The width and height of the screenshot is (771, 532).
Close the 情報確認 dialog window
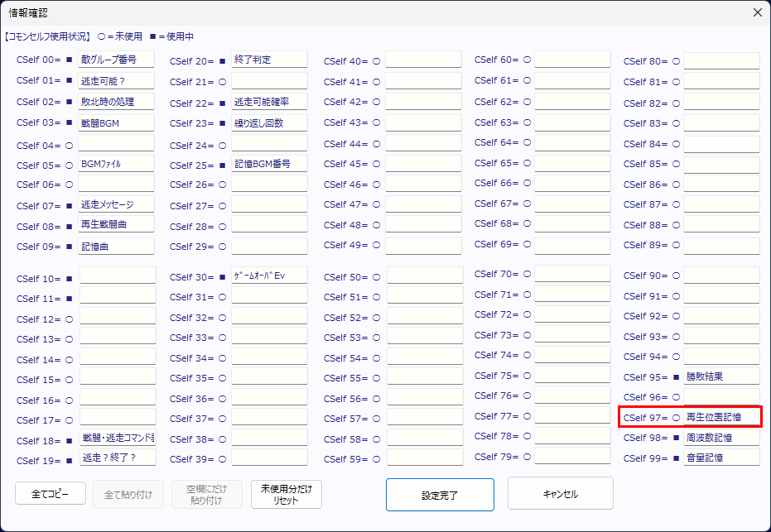757,12
